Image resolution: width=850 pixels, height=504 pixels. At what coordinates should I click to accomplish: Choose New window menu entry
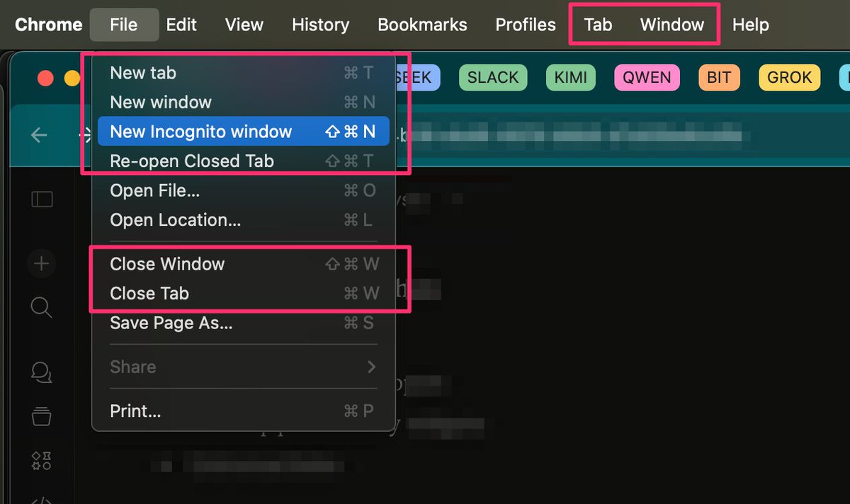tap(243, 102)
